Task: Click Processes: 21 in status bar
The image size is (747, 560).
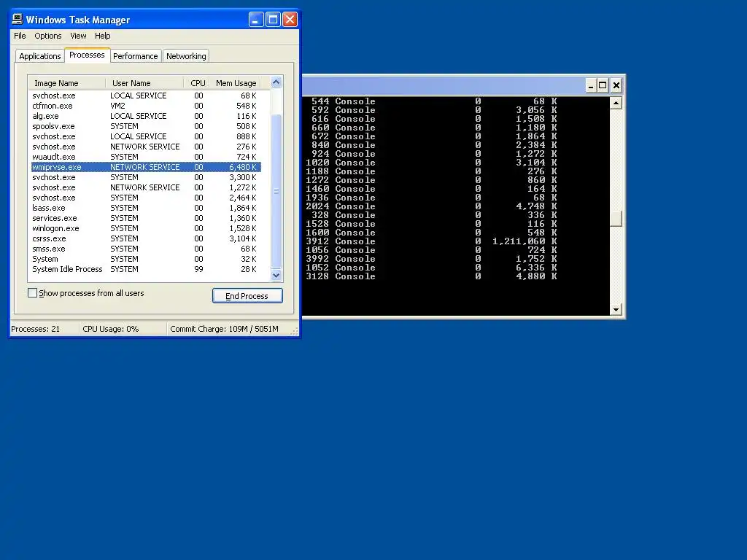Action: point(36,329)
